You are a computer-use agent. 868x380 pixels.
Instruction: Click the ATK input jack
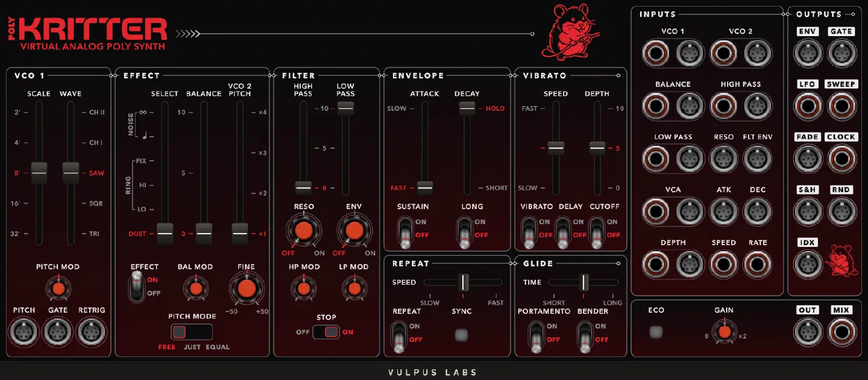click(x=724, y=212)
